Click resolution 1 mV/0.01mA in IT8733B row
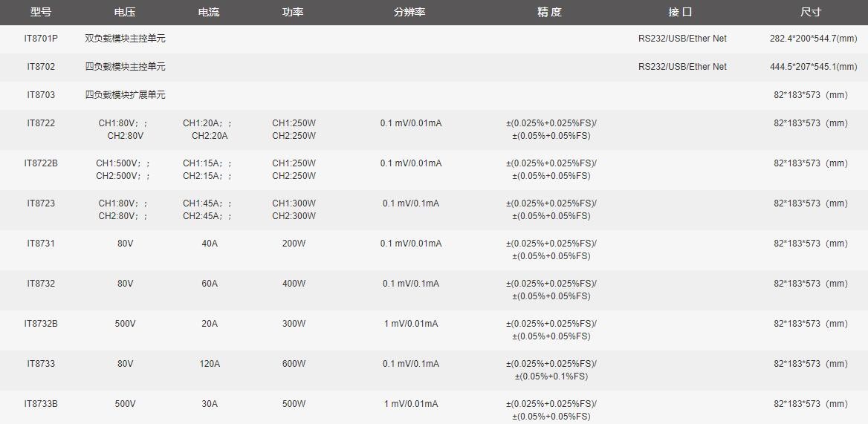This screenshot has height=424, width=868. coord(411,403)
